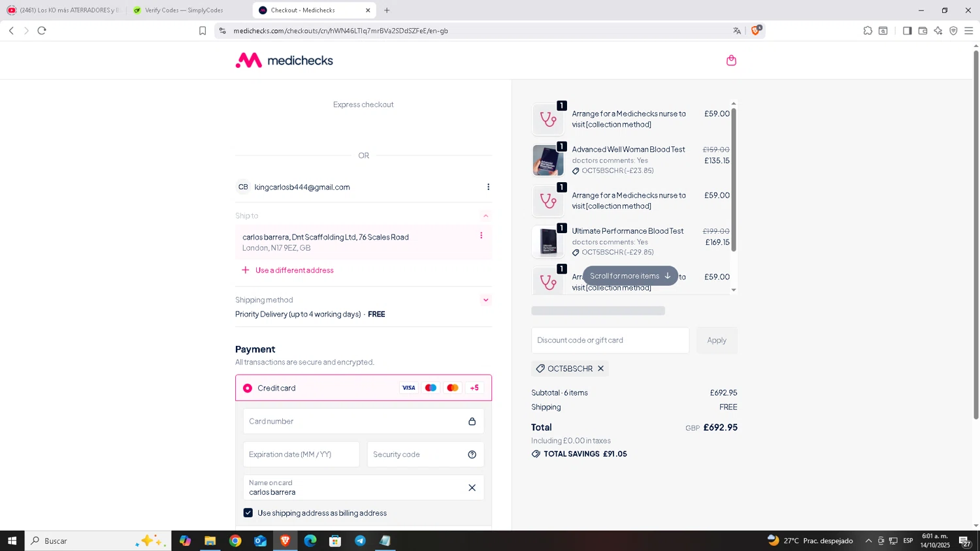This screenshot has height=551, width=980.
Task: Click TOTAL SAVINGS £91.05 text
Action: [585, 454]
